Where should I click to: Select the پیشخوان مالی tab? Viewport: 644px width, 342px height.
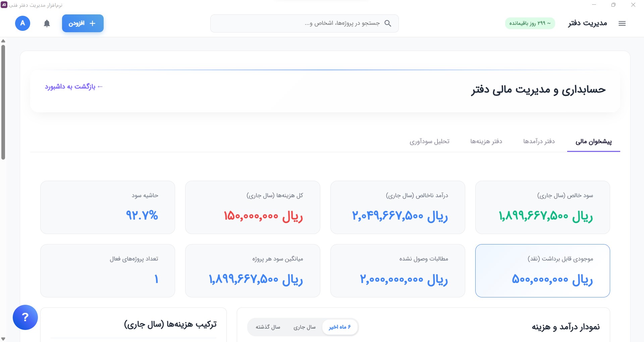coord(594,142)
